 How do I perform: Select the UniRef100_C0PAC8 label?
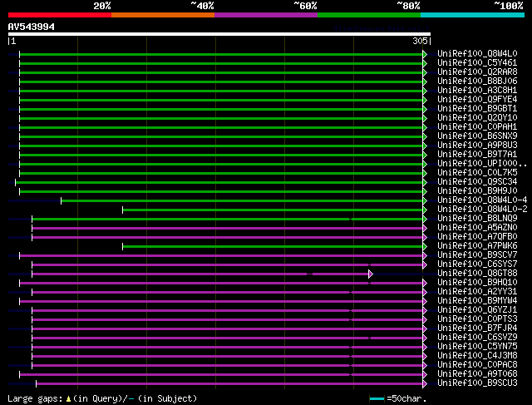pyautogui.click(x=477, y=365)
